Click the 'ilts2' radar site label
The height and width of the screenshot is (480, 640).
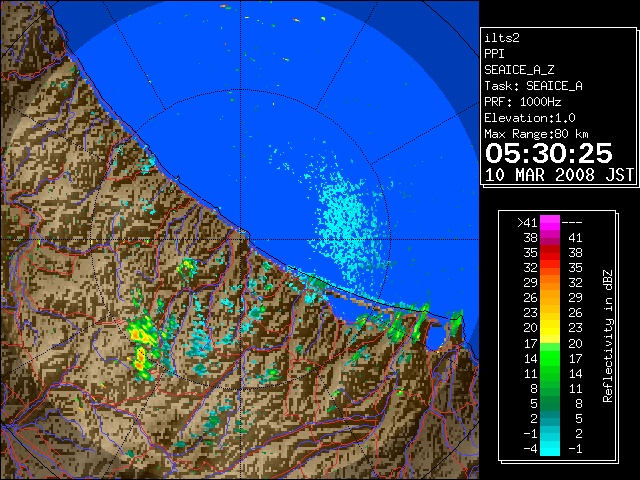502,38
